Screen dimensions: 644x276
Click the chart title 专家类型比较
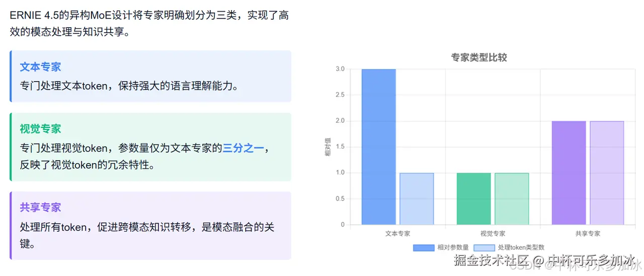pos(479,57)
